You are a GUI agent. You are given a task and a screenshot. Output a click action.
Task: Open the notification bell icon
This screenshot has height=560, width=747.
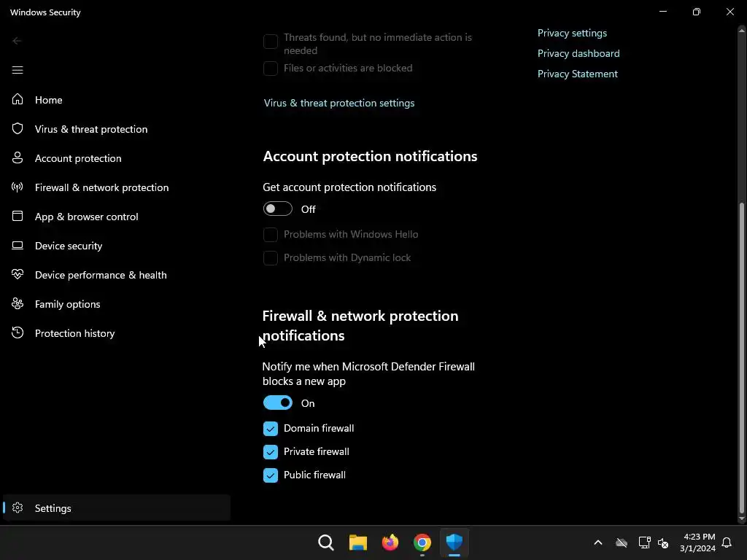pyautogui.click(x=727, y=542)
